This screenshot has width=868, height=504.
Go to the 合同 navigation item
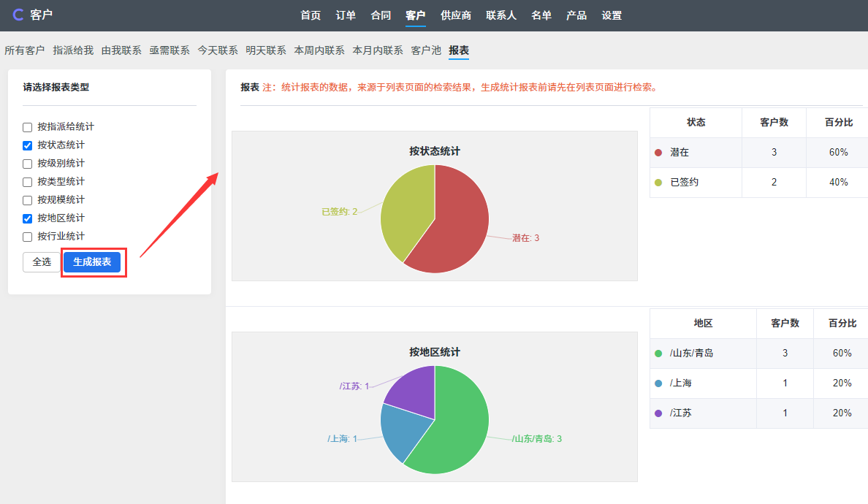coord(381,15)
